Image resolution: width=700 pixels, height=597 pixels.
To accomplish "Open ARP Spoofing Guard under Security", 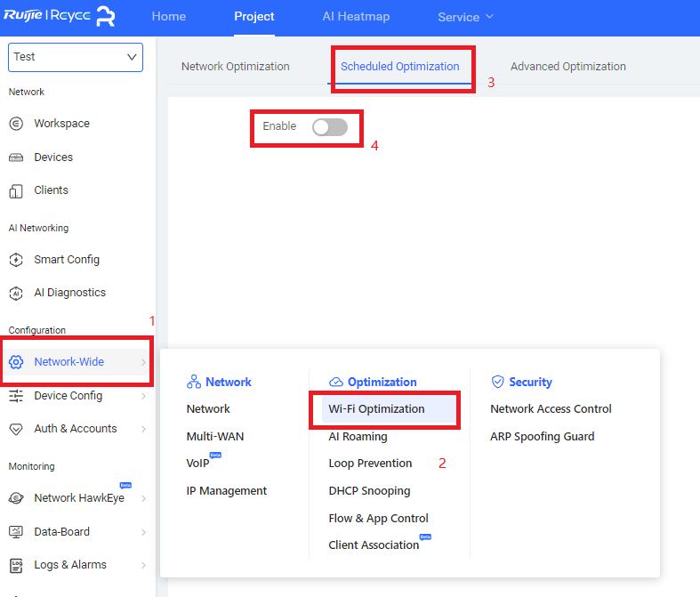I will pos(542,437).
